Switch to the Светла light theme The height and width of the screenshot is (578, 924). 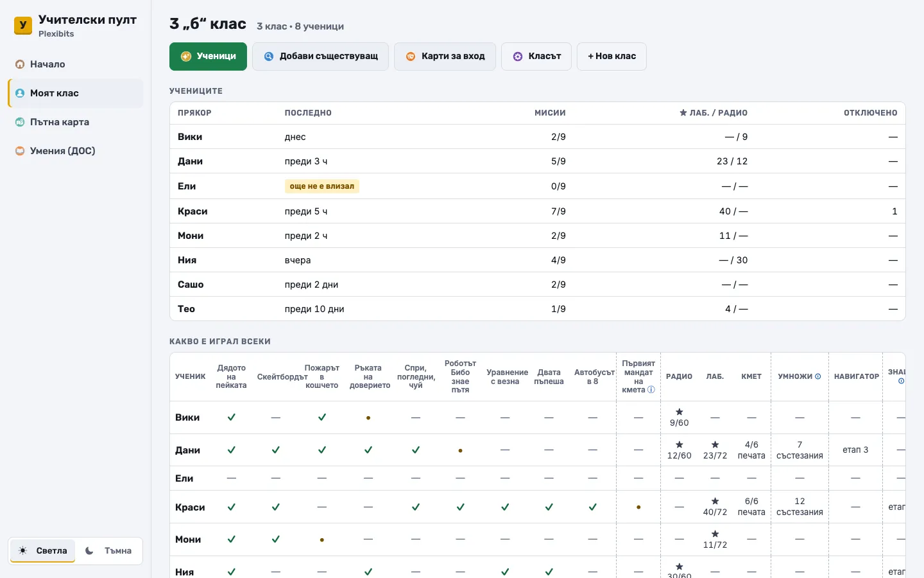coord(42,551)
